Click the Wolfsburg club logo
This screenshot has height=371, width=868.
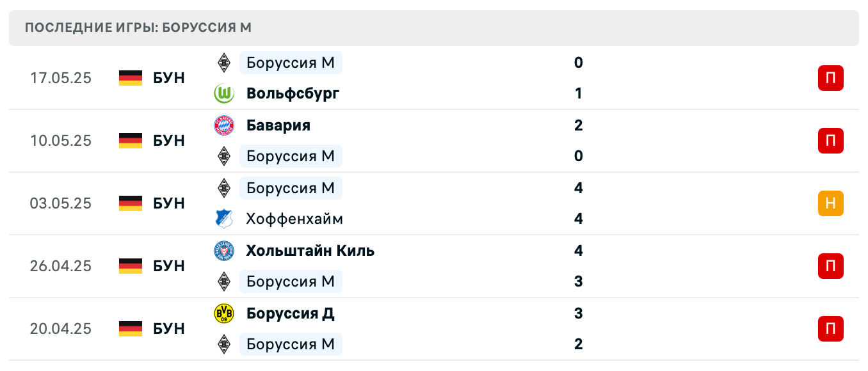click(224, 94)
